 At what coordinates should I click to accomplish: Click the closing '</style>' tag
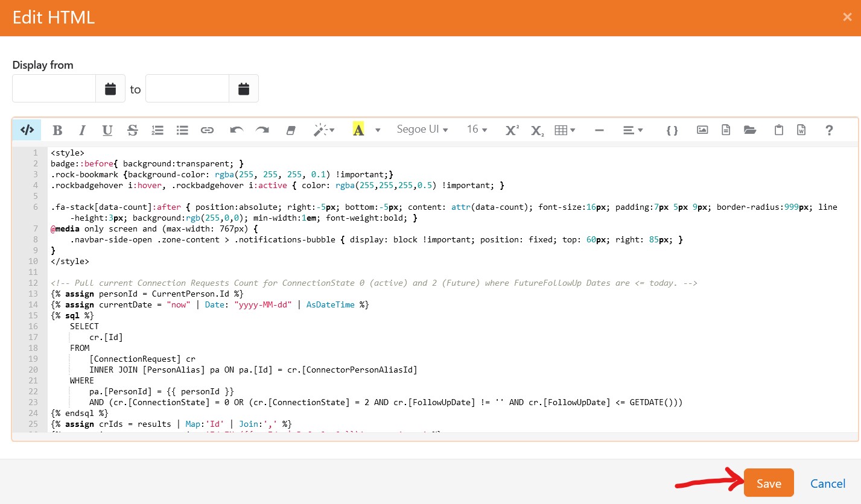point(70,261)
